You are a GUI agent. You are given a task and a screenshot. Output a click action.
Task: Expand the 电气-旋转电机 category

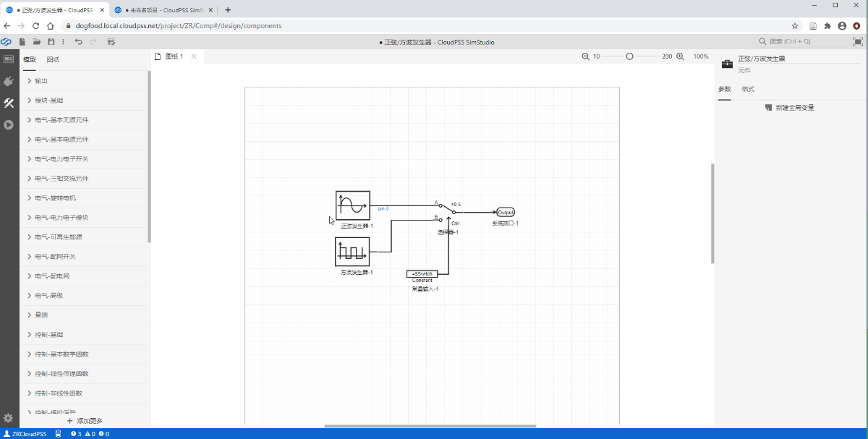tap(85, 198)
